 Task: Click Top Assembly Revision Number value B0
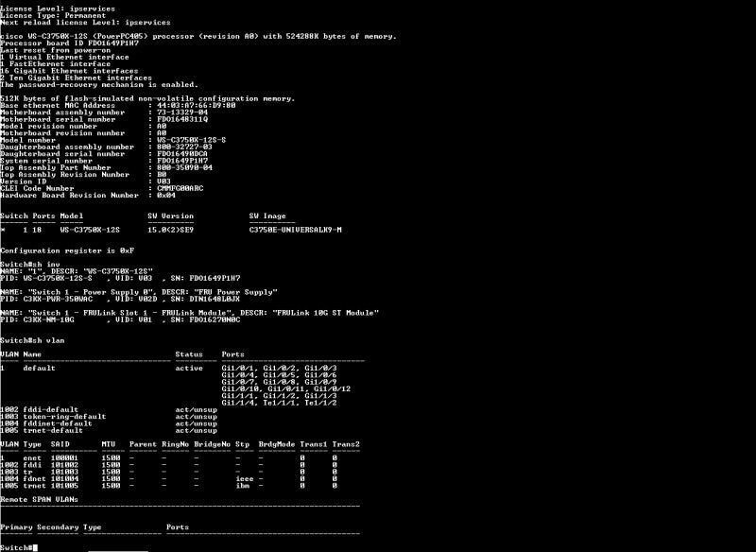pos(162,175)
